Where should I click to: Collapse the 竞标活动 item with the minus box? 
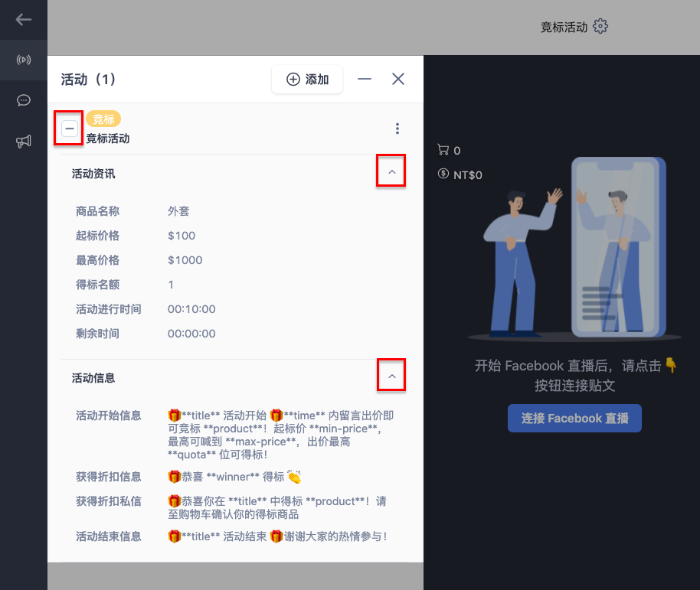tap(69, 129)
